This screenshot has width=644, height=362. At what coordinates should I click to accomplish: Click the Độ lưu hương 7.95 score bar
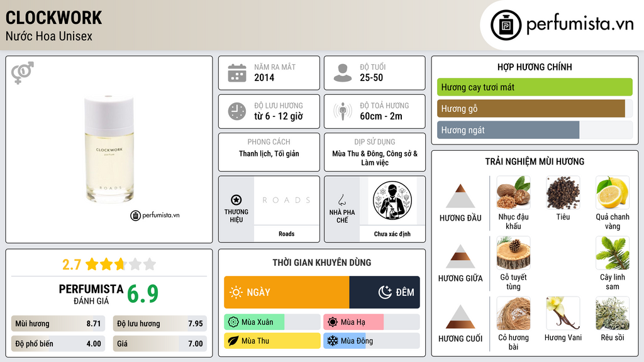(160, 324)
